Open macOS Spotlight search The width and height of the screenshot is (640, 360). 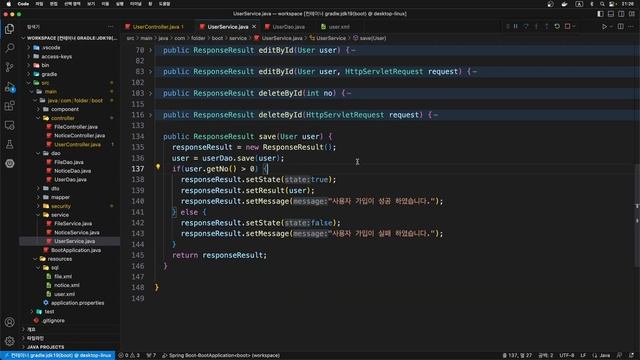tap(602, 4)
